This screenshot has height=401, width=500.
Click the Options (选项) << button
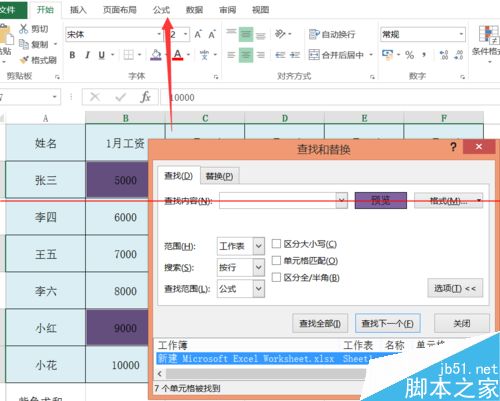(455, 288)
